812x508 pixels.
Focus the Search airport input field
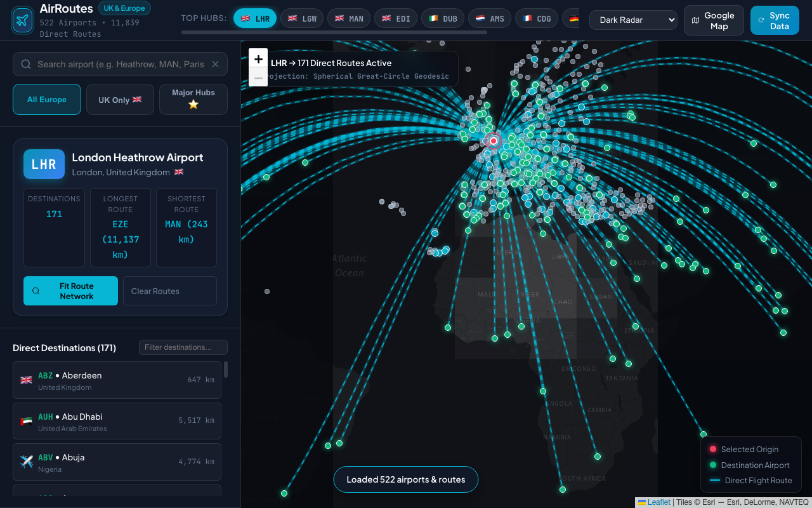click(121, 64)
